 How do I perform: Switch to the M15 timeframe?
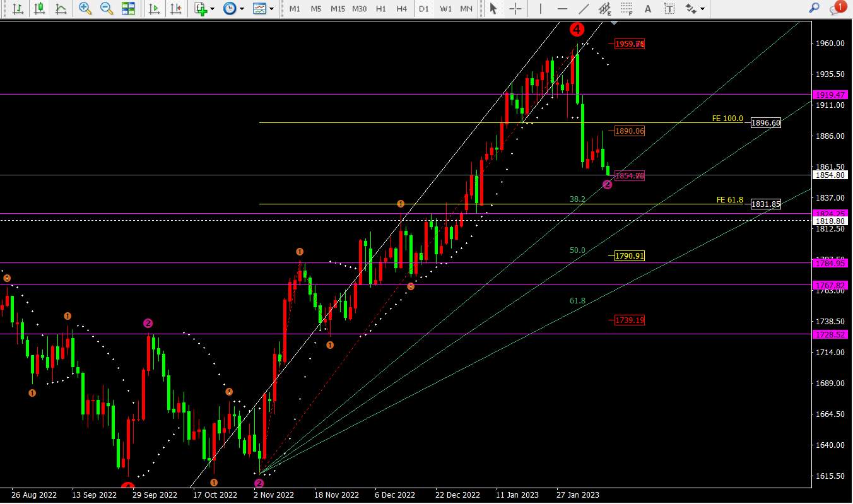(x=338, y=9)
